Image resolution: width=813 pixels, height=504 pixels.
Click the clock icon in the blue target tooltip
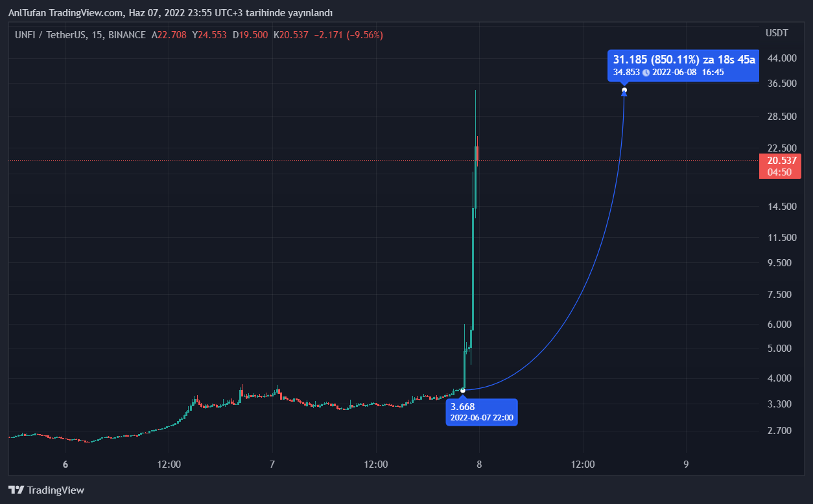(646, 72)
